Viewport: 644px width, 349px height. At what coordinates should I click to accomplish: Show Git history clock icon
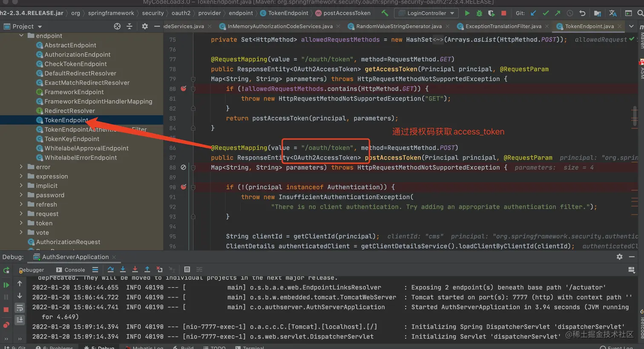[570, 13]
